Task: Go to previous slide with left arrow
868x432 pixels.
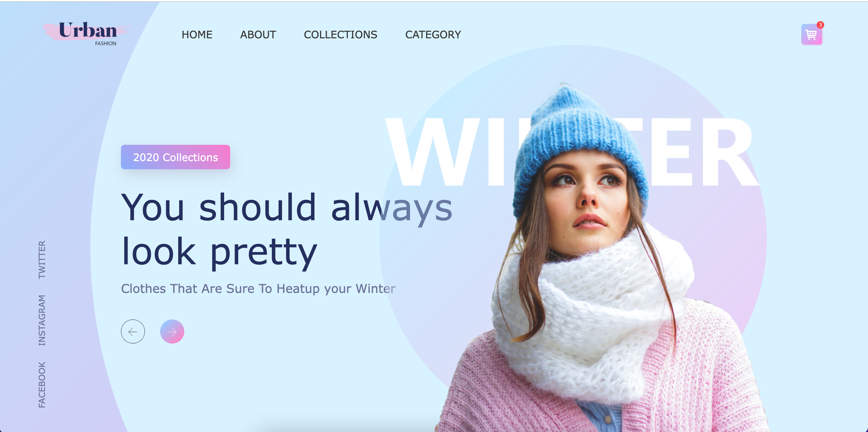Action: [133, 332]
